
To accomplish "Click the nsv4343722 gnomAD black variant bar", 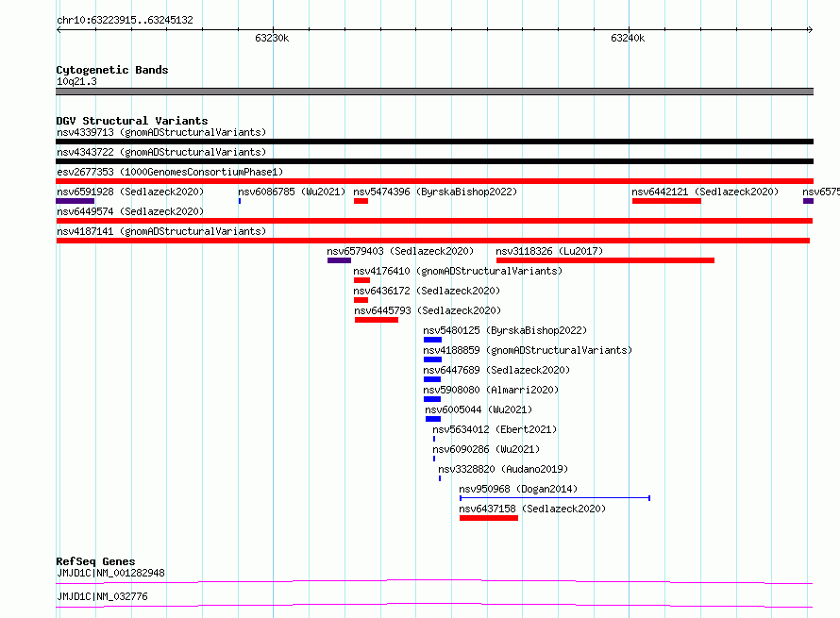I will pos(434,161).
